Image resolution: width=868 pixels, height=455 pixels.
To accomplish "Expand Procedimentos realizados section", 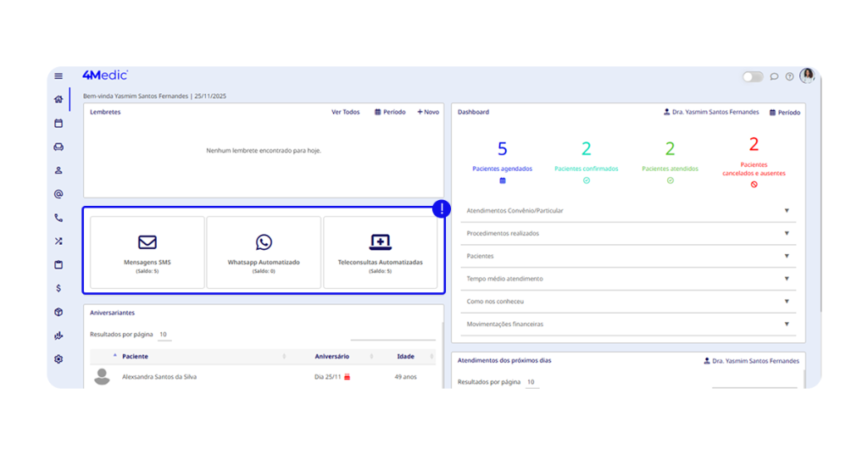I will tap(628, 233).
